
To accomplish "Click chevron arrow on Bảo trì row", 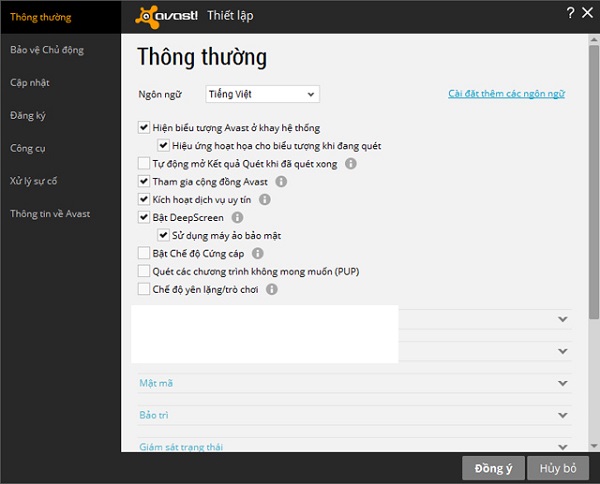I will 562,415.
